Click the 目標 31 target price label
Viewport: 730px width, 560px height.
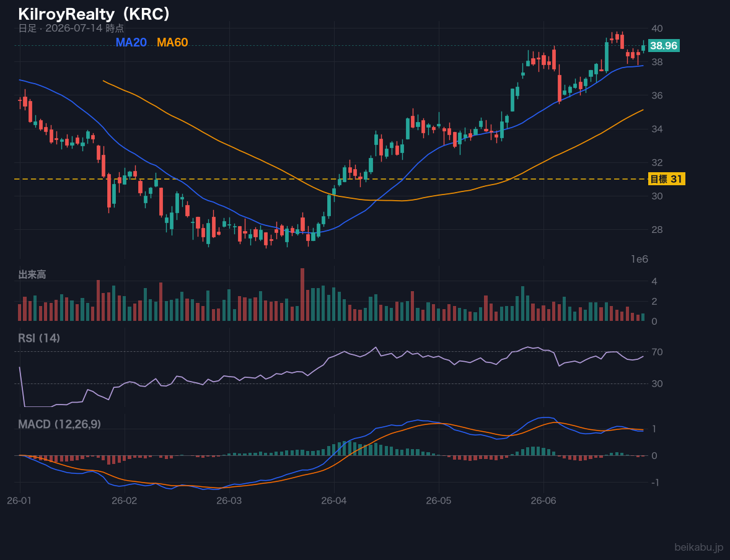click(666, 179)
